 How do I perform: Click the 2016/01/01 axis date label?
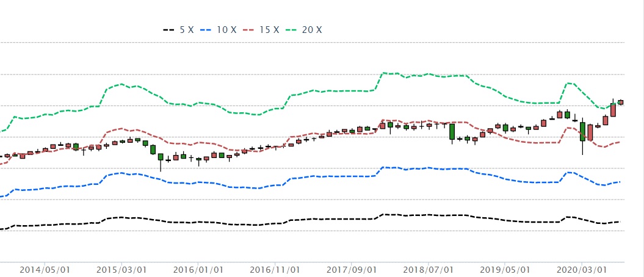pyautogui.click(x=198, y=270)
